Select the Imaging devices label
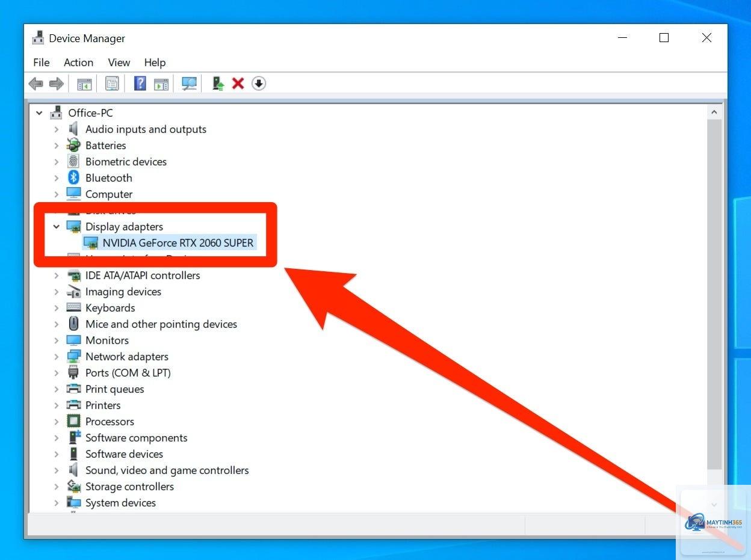 coord(123,292)
